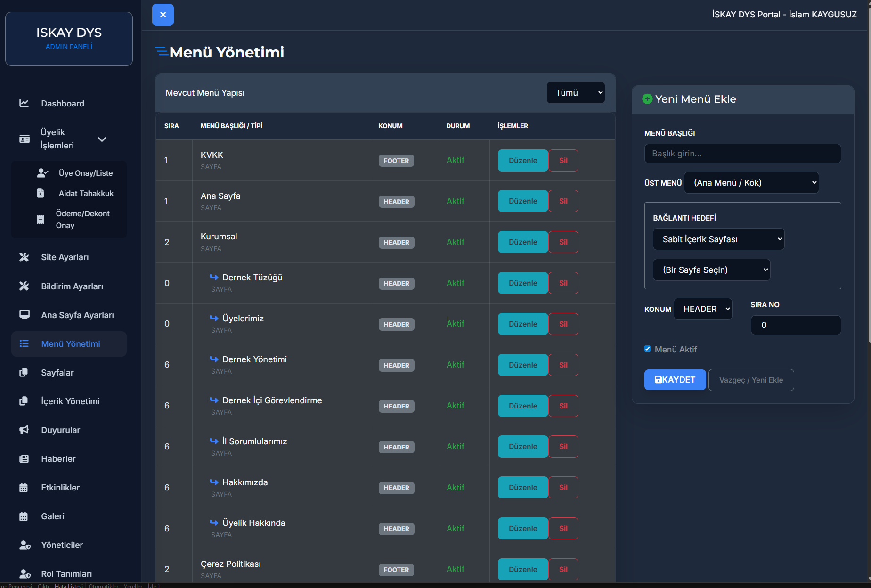Click the Dashboard chart icon
This screenshot has height=588, width=871.
point(24,103)
